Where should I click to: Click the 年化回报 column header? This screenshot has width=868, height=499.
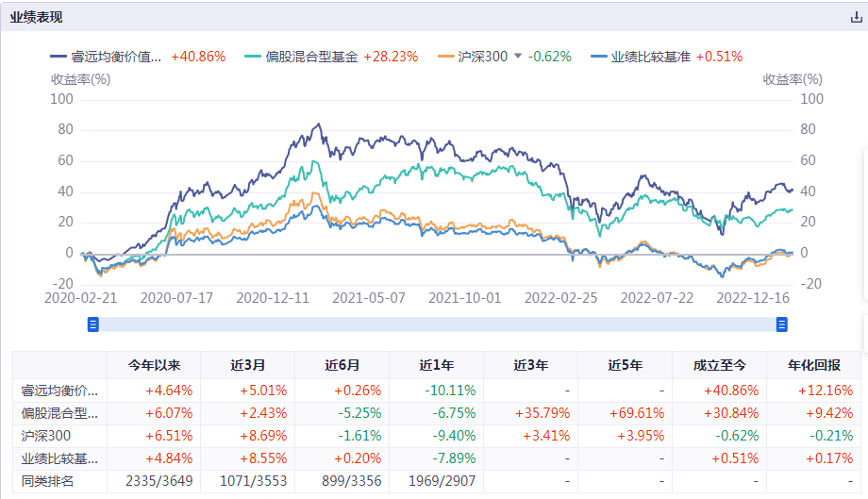tap(813, 365)
